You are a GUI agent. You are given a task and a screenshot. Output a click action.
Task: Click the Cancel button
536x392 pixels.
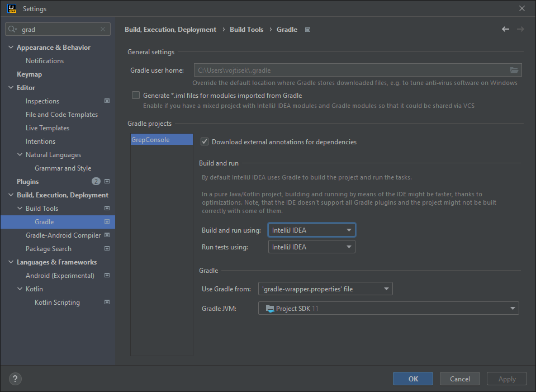coord(460,379)
